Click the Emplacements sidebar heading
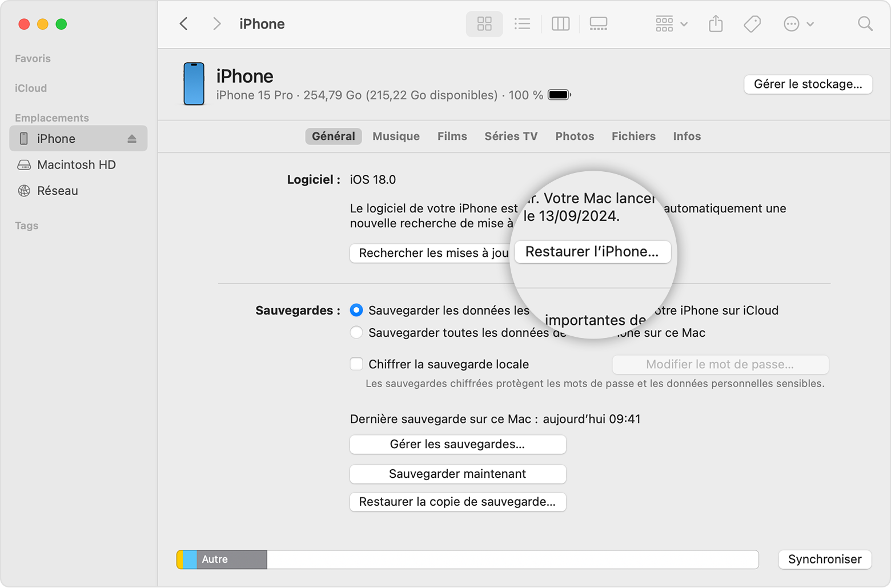 click(52, 118)
